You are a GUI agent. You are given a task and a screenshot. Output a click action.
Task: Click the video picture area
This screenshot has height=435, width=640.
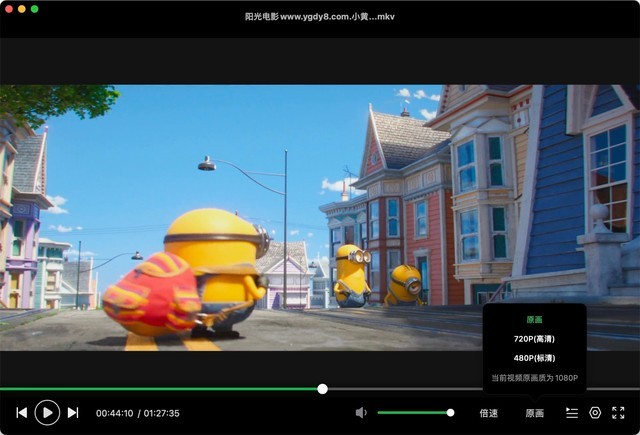click(320, 218)
